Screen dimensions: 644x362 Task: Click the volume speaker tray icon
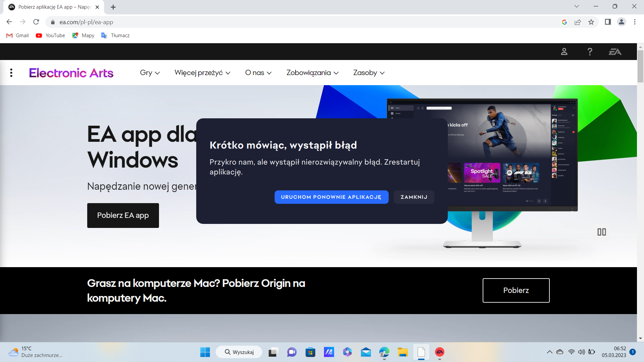pos(582,352)
